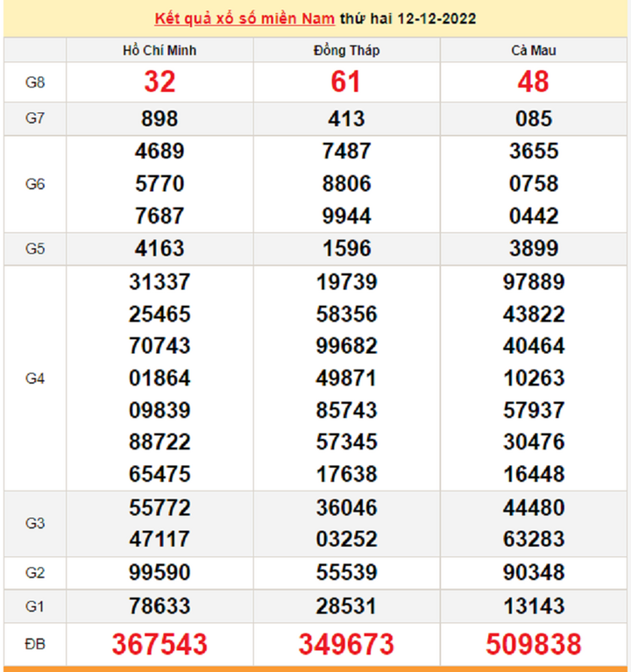The width and height of the screenshot is (631, 672).
Task: Select G4 number 57937
Action: pos(534,410)
